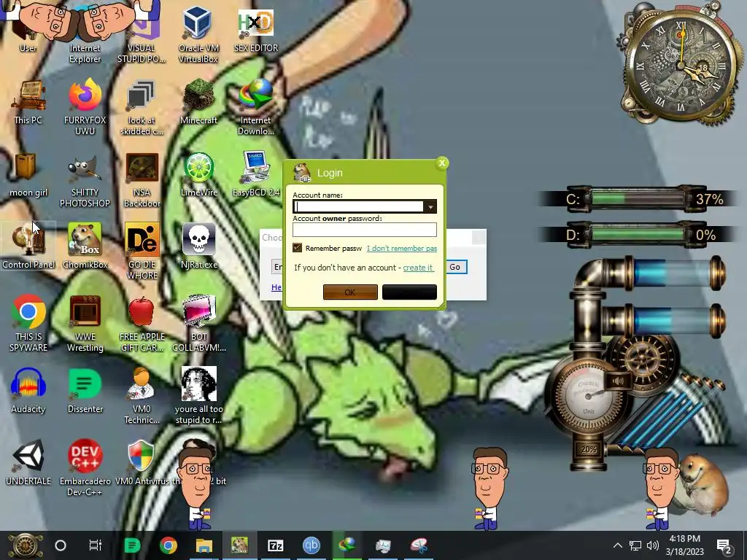Screen dimensions: 747x560
Task: Open the Windows Start button
Action: 25,545
